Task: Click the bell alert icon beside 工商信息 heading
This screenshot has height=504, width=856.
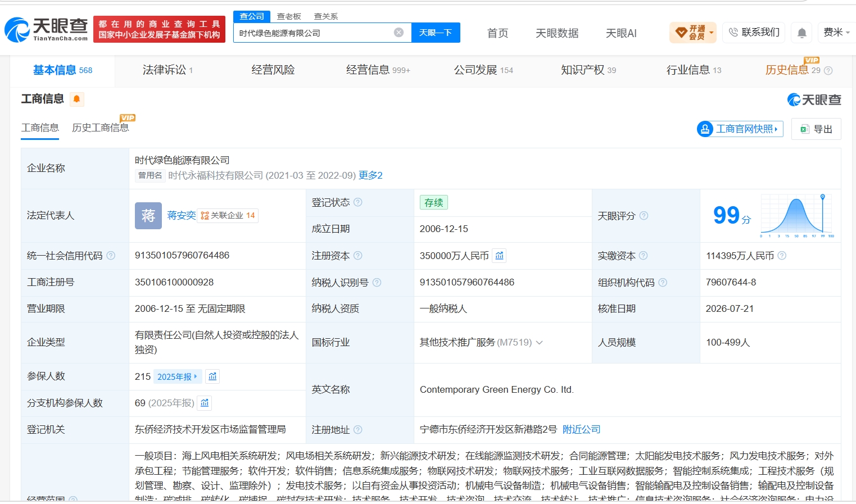Action: (x=77, y=99)
